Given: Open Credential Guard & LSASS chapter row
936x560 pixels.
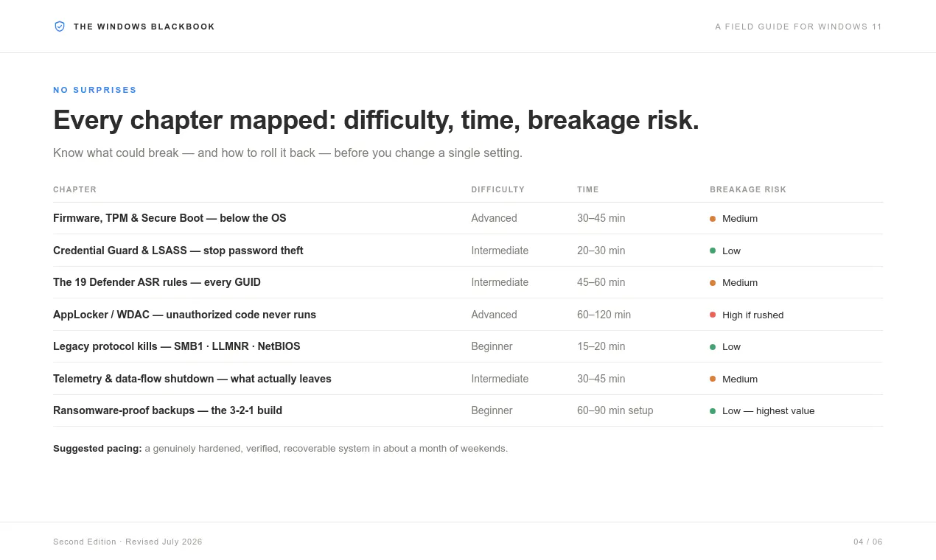Looking at the screenshot, I should pos(468,251).
